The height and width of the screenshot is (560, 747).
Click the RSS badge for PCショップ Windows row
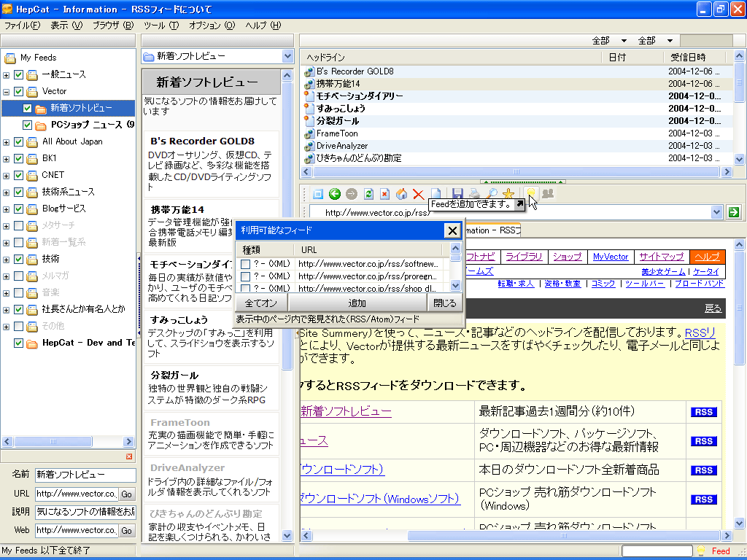704,499
